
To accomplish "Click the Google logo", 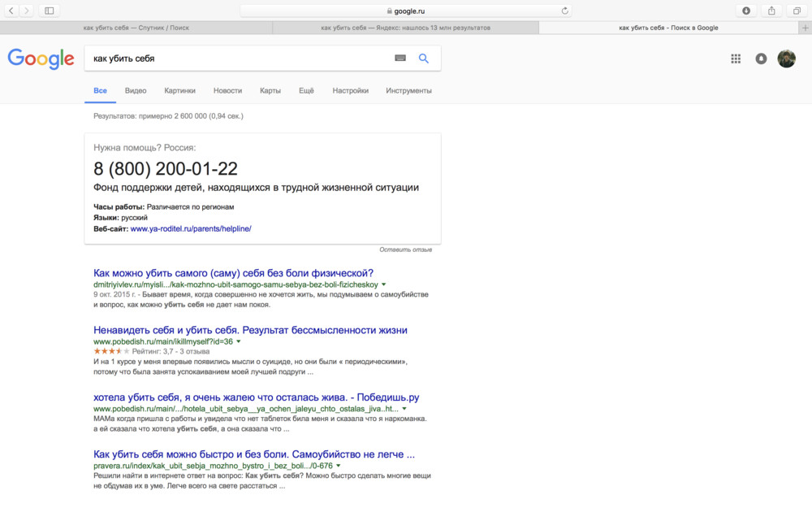I will 41,59.
